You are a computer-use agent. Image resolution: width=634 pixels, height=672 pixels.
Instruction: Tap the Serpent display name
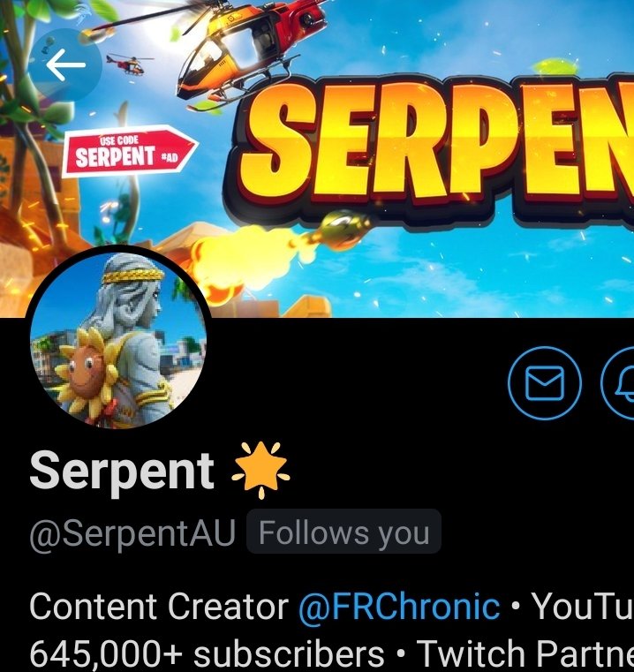pyautogui.click(x=122, y=472)
